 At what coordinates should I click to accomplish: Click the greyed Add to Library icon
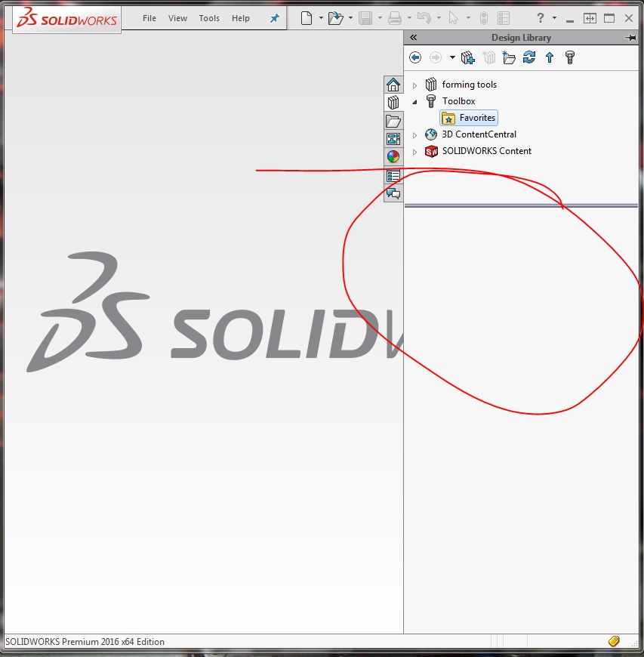coord(488,57)
